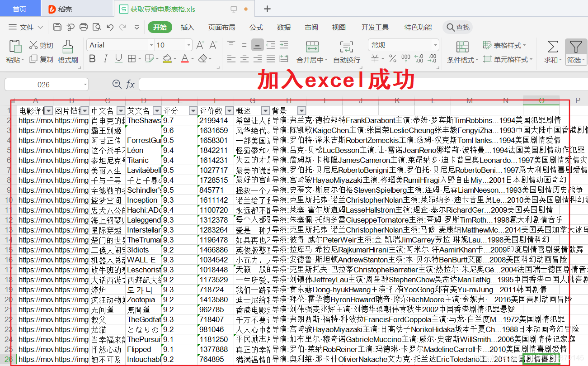This screenshot has width=588, height=366.
Task: Toggle align text right
Action: click(x=257, y=59)
